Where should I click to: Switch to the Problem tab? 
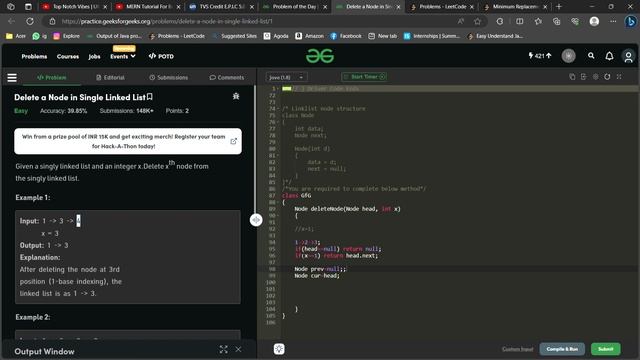[51, 78]
